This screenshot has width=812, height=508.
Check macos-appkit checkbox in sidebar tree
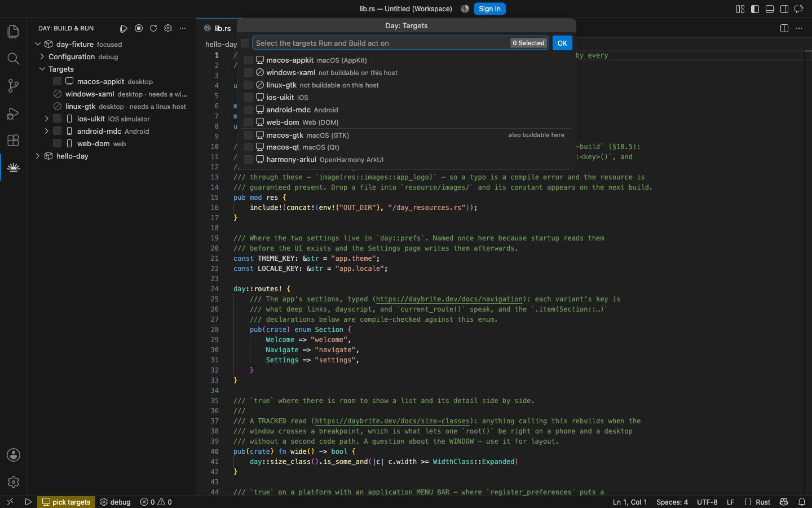[x=58, y=82]
